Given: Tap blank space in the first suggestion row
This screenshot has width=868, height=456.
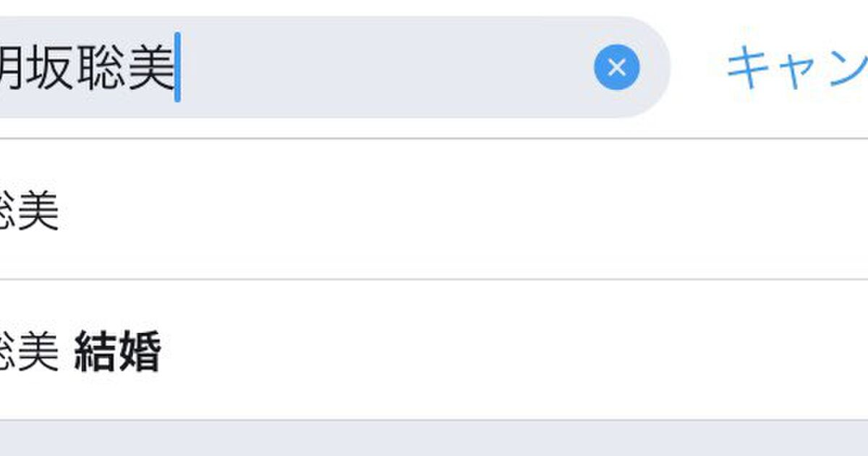Looking at the screenshot, I should pyautogui.click(x=463, y=209).
